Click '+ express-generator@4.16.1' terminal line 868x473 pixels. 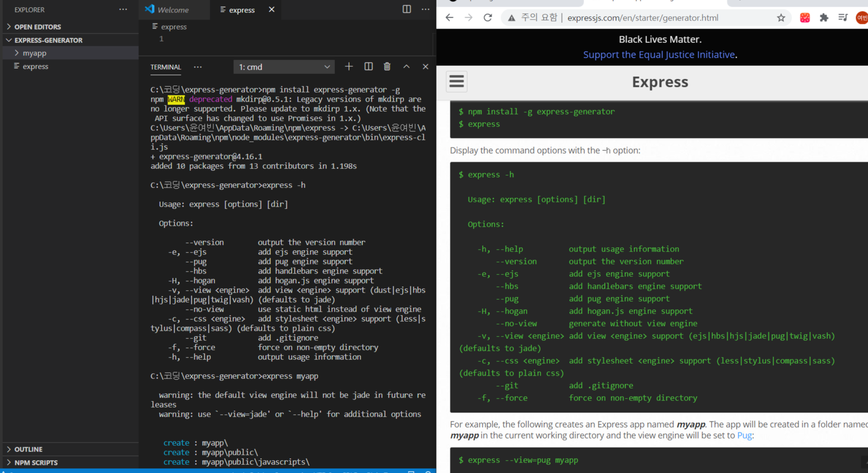click(x=206, y=157)
